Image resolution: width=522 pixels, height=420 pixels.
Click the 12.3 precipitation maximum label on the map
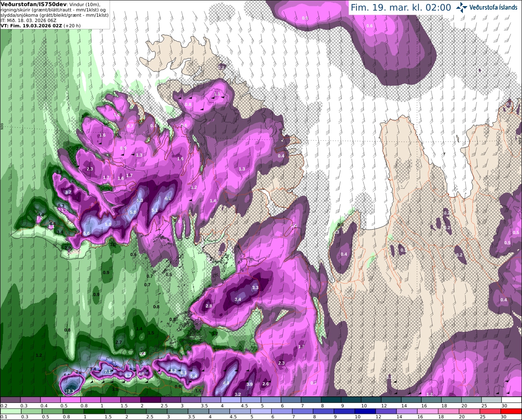[70, 391]
